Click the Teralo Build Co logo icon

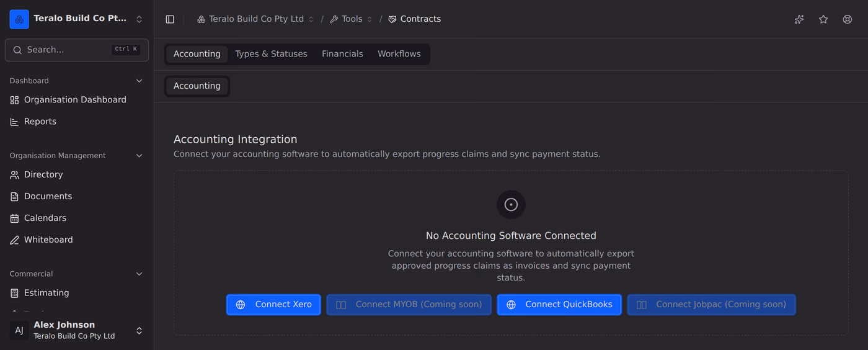[x=19, y=19]
